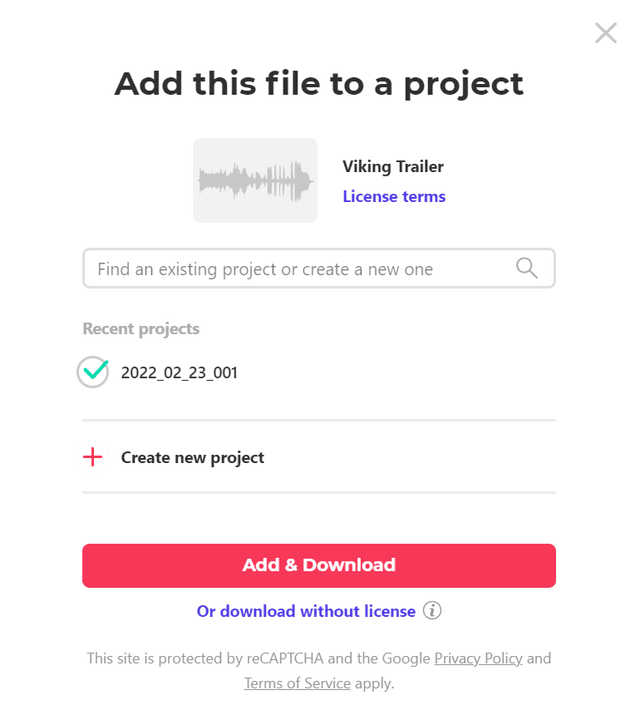Viewport: 640px width, 710px height.
Task: Toggle the green checkmark for 2022_02_23_001
Action: 93,372
